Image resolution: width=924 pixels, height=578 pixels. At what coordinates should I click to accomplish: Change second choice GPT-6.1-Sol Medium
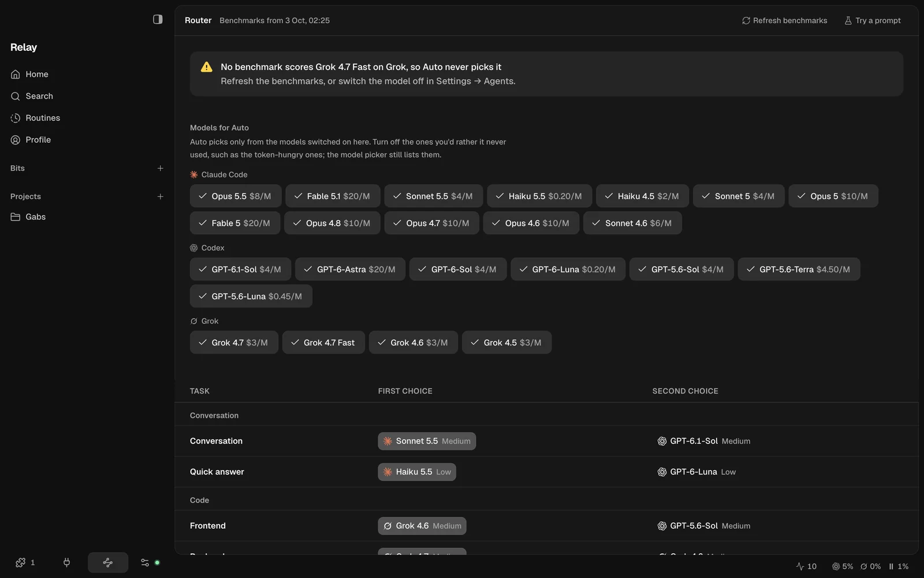pos(704,441)
